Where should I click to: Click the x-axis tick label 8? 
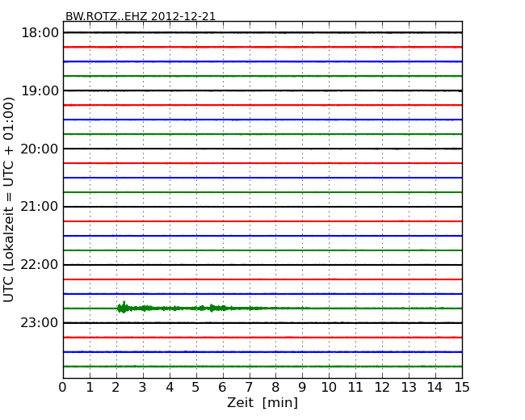point(275,387)
